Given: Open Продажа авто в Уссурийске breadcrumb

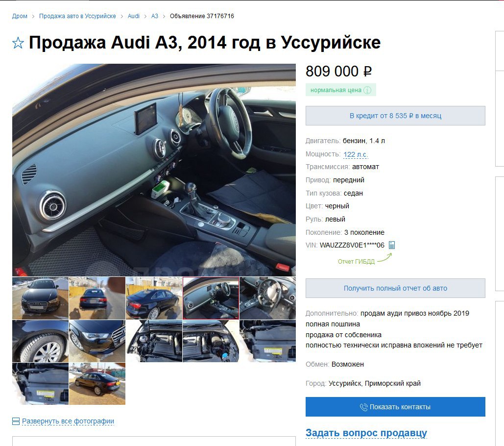Looking at the screenshot, I should pos(77,16).
